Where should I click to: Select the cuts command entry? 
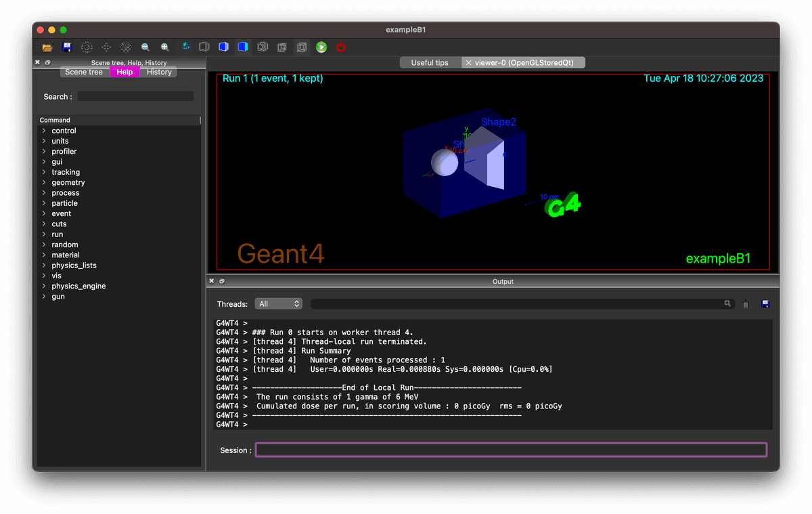[60, 223]
